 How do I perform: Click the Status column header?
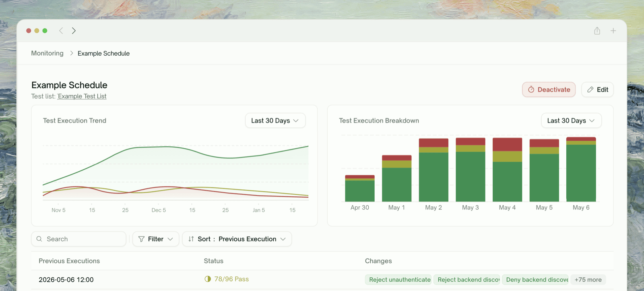(214, 261)
